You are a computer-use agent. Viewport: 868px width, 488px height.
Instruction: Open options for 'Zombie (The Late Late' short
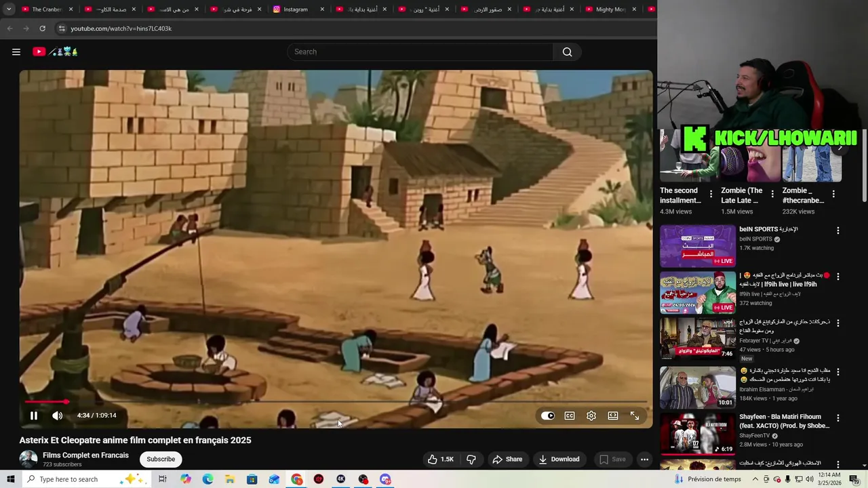[x=772, y=194]
